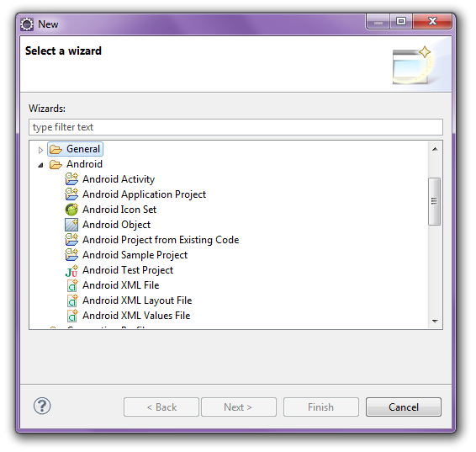Click the JUnit icon for Android Test Project
The width and height of the screenshot is (476, 452).
[71, 270]
